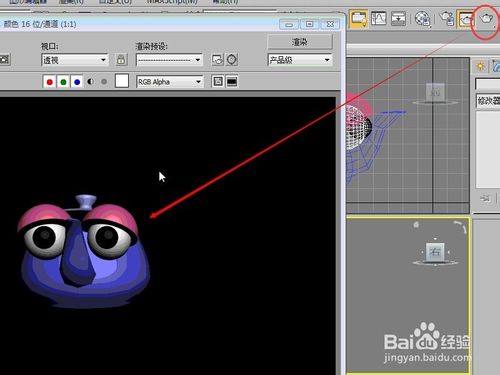Open the 帮助(H) help menu
500x375 pixels.
(x=225, y=2)
